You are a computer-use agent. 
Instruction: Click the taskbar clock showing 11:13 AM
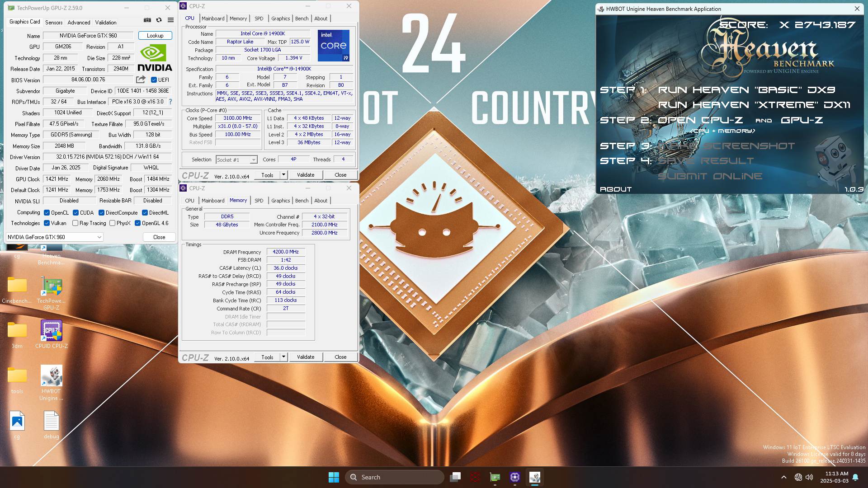pos(834,477)
